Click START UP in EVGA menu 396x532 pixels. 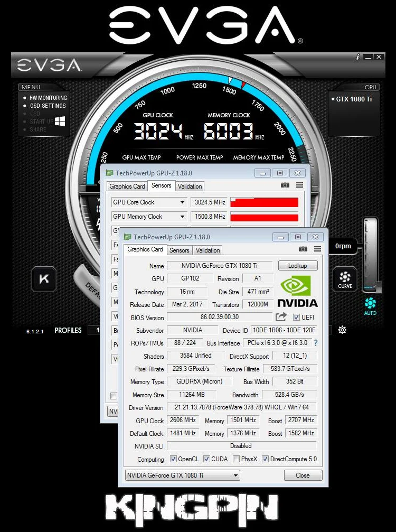tap(41, 122)
